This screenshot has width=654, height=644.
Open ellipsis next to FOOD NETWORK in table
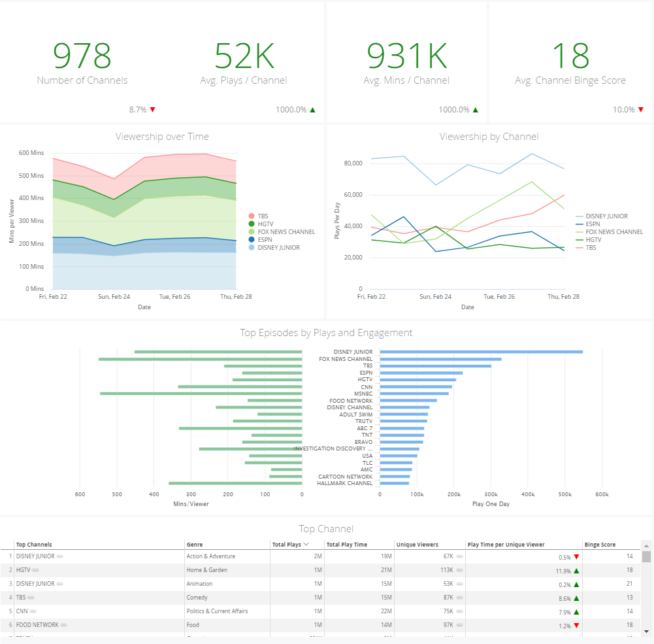[x=64, y=625]
